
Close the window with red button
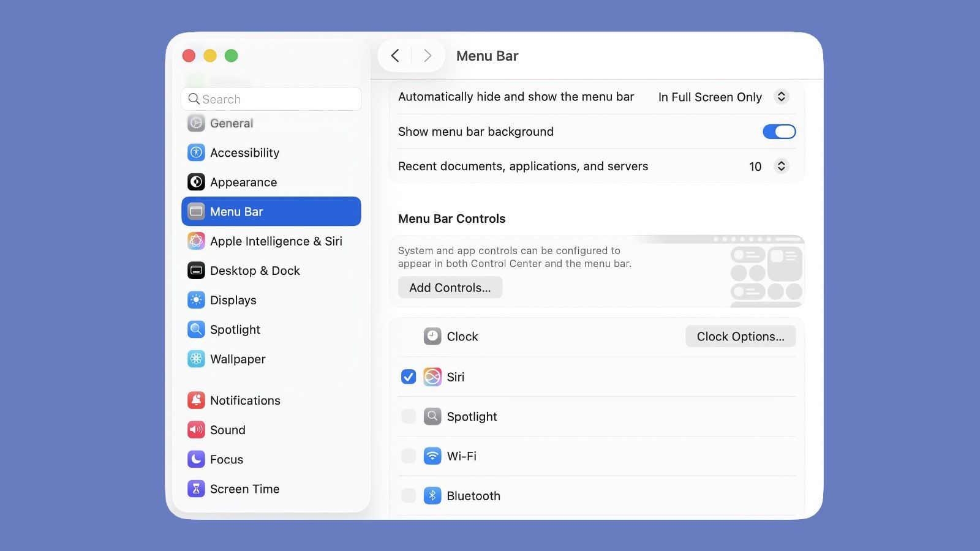coord(189,56)
